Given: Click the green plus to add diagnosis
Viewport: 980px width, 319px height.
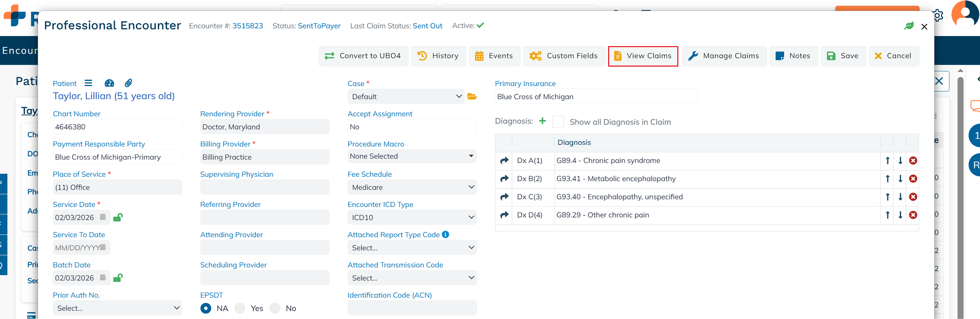Looking at the screenshot, I should click(542, 121).
